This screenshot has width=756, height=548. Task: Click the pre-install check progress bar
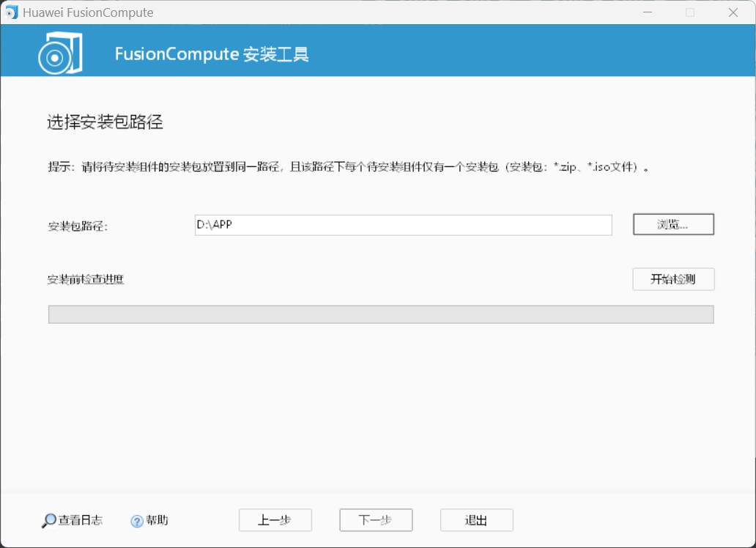(381, 314)
